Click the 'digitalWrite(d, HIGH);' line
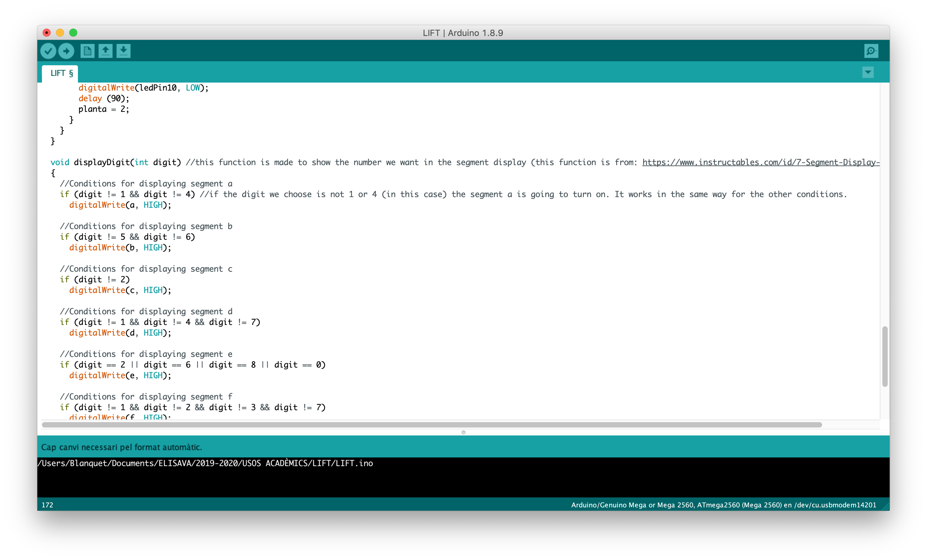This screenshot has width=927, height=560. pos(120,333)
